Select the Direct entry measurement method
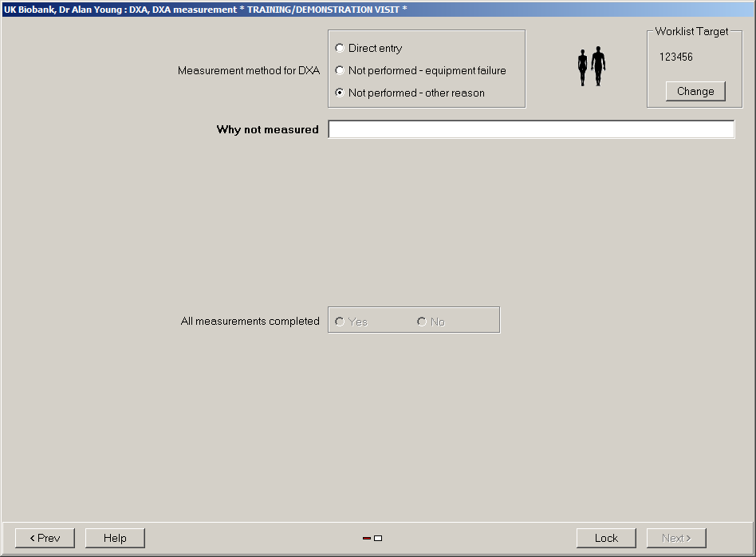756x557 pixels. tap(340, 49)
